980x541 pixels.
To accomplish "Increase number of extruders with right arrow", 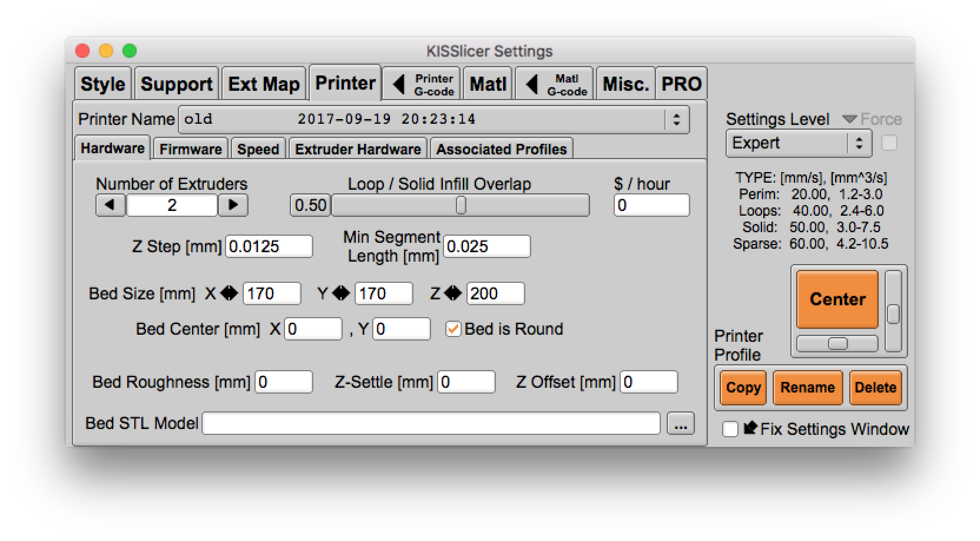I will point(233,205).
